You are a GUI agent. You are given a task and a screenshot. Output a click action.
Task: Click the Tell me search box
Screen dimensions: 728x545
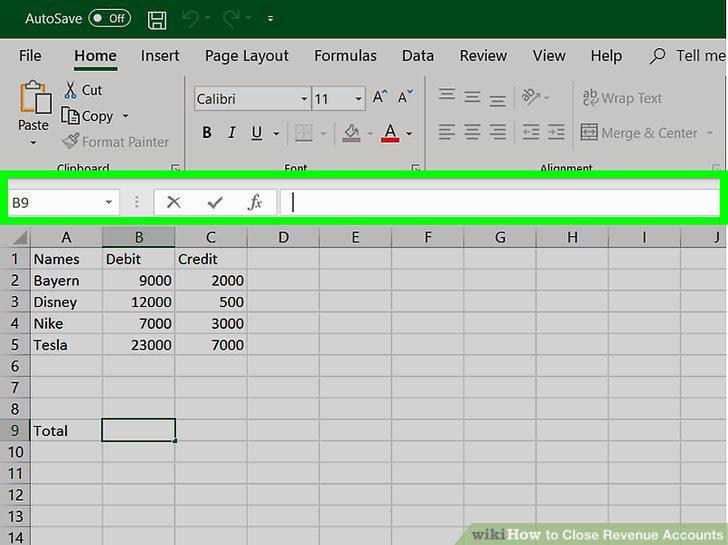click(x=687, y=56)
